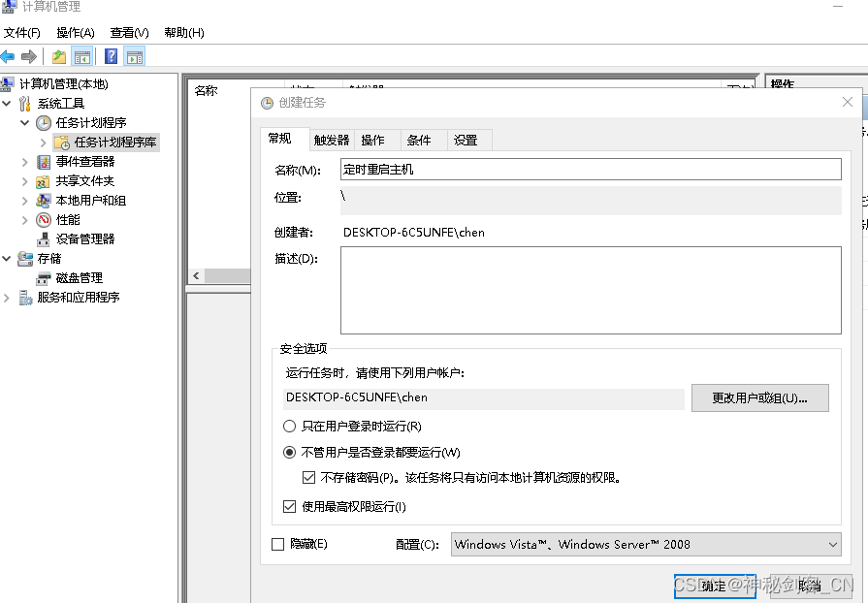The image size is (868, 603).
Task: Click the 共享文件夹 icon
Action: [44, 181]
